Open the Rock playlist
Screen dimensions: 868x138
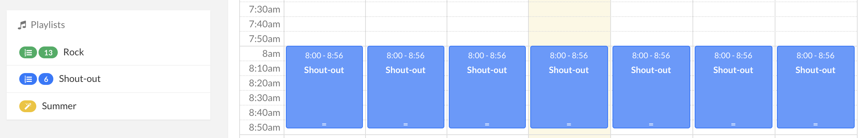click(x=73, y=52)
